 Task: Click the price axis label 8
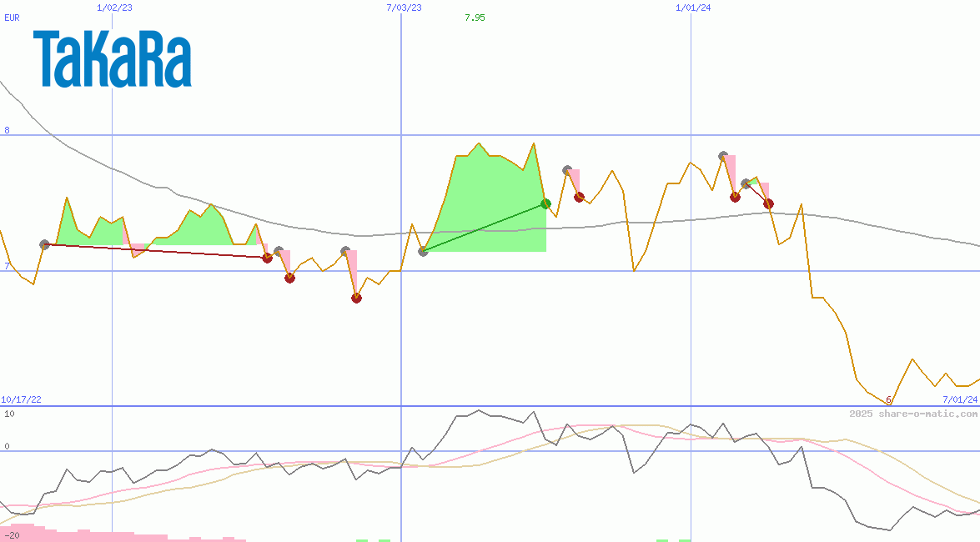[7, 130]
